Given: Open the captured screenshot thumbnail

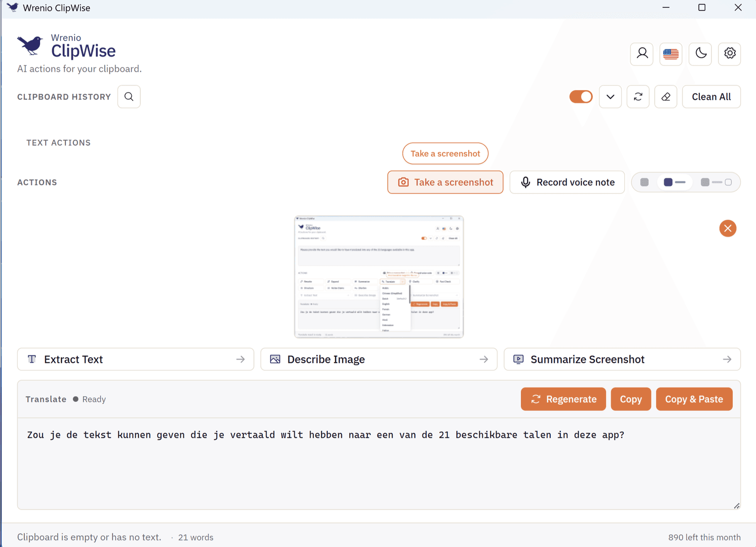Looking at the screenshot, I should tap(379, 277).
